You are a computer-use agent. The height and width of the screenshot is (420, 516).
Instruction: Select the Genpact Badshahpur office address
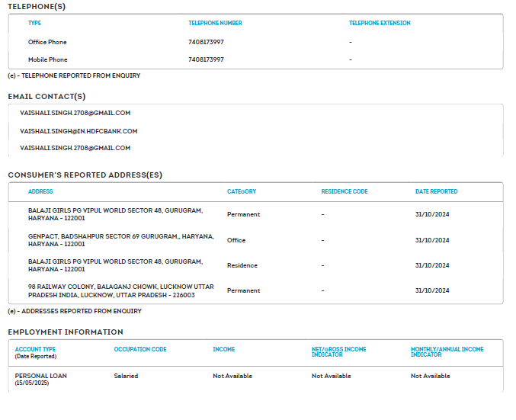pos(120,240)
